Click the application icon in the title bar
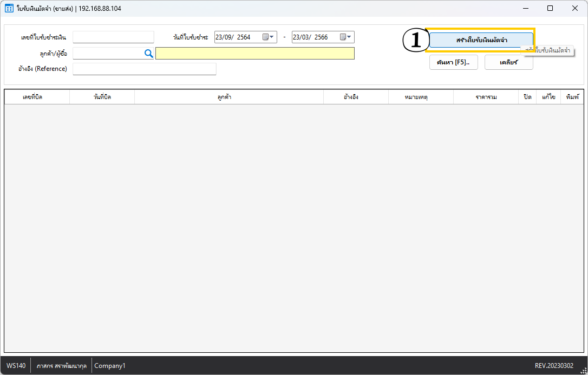The image size is (588, 375). (9, 8)
